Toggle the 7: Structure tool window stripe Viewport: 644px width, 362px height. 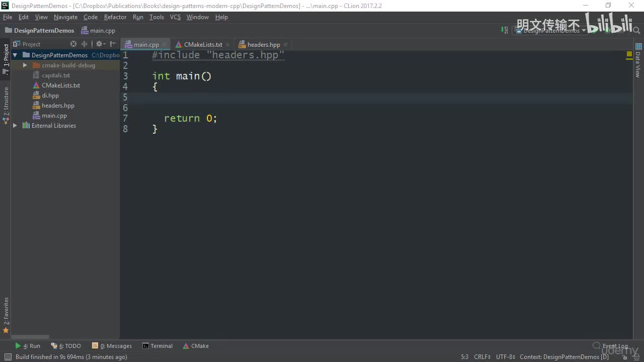point(6,106)
